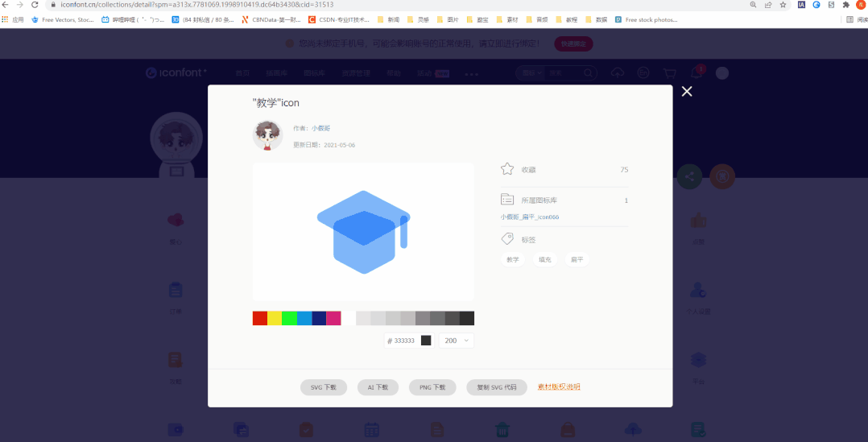868x442 pixels.
Task: Open the 200 size dropdown
Action: coord(456,341)
